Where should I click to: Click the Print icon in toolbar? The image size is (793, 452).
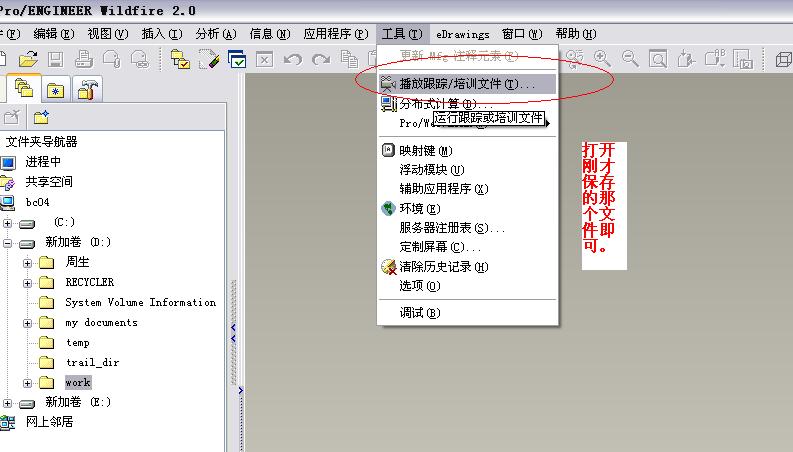[83, 59]
